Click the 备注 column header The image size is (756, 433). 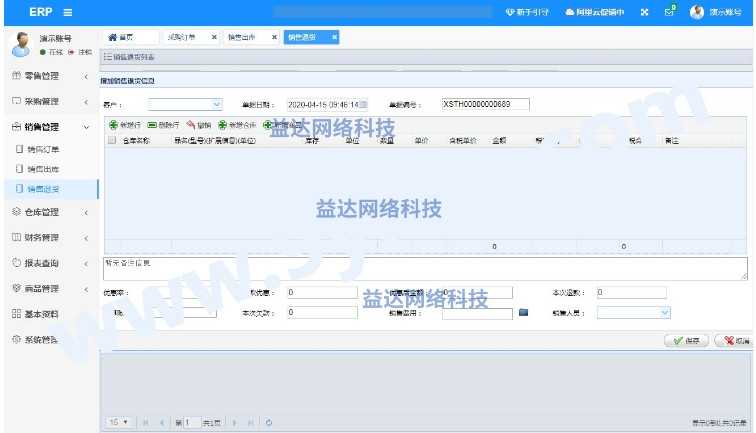pyautogui.click(x=672, y=140)
